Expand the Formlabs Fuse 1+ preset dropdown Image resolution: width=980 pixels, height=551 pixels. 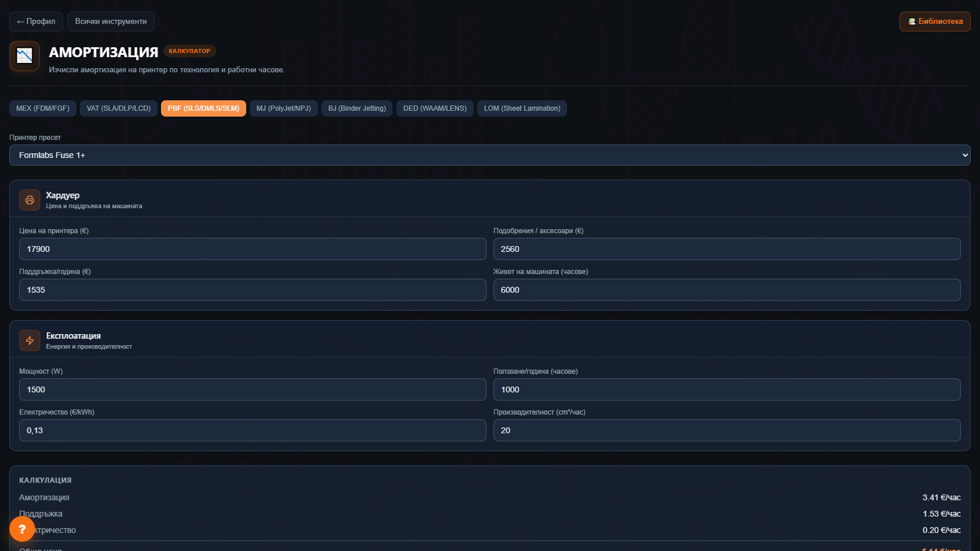coord(490,155)
